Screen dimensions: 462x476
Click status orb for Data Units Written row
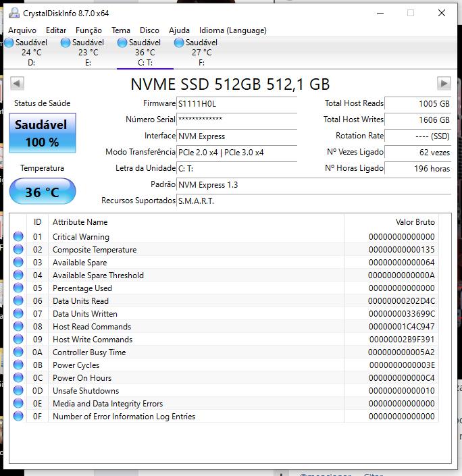click(18, 313)
